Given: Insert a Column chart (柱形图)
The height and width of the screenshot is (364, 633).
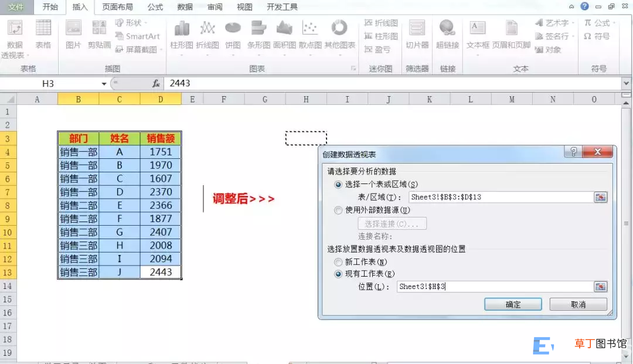Looking at the screenshot, I should pyautogui.click(x=182, y=37).
